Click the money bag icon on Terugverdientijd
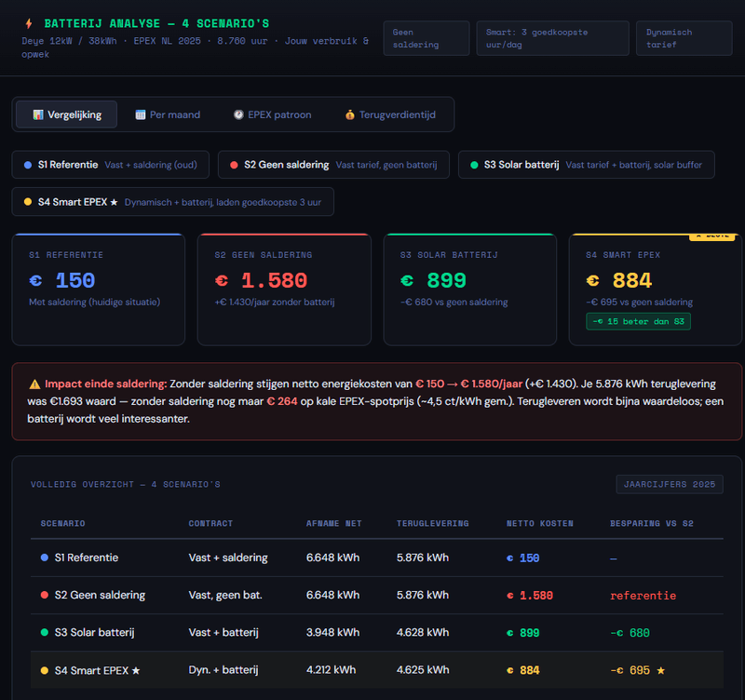Viewport: 745px width, 700px height. [x=350, y=114]
